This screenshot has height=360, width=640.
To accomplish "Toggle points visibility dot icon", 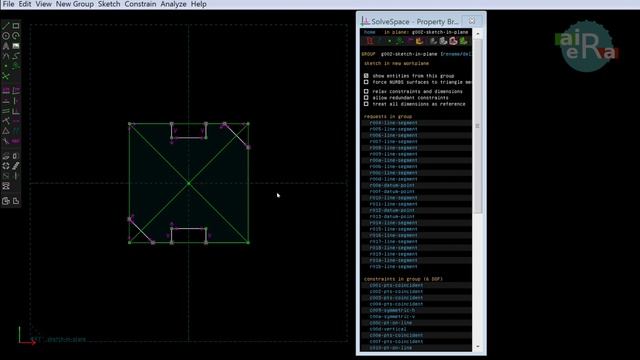I will (389, 41).
